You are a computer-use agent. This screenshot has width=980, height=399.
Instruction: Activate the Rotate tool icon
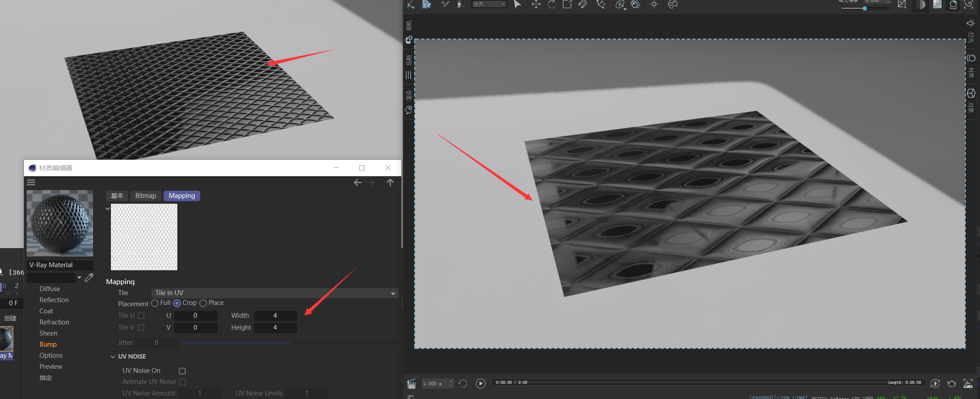552,4
